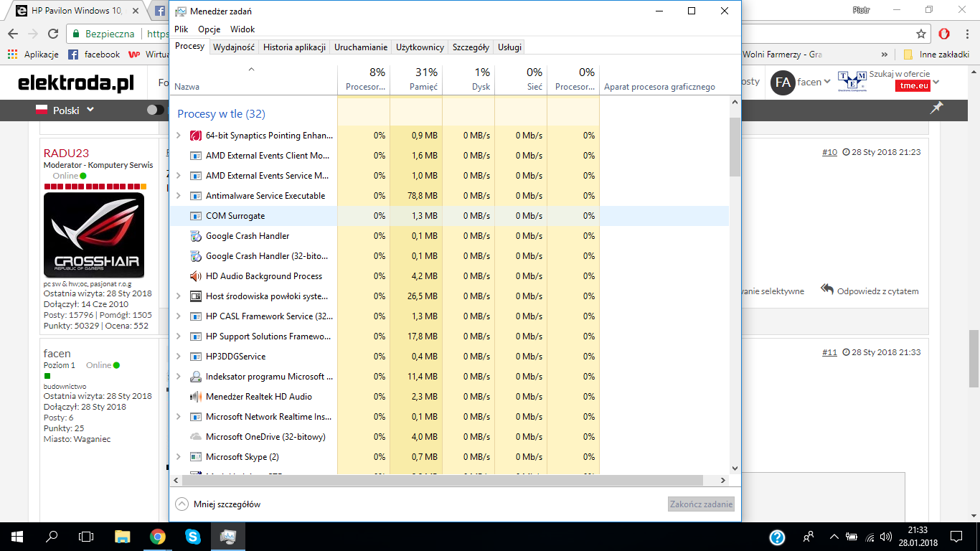
Task: Bookmark the page with the star icon
Action: click(x=921, y=34)
